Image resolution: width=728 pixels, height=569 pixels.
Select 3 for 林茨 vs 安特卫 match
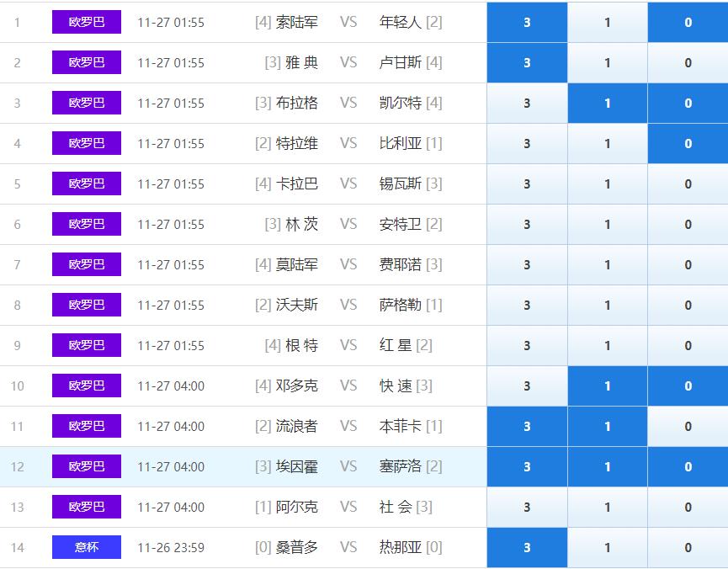[x=527, y=225]
